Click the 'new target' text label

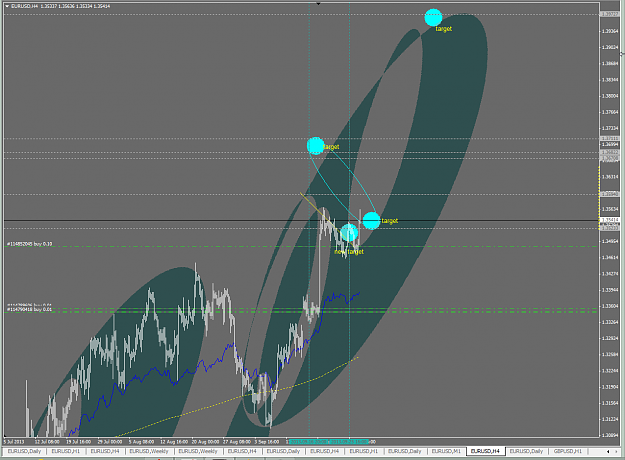(x=349, y=252)
